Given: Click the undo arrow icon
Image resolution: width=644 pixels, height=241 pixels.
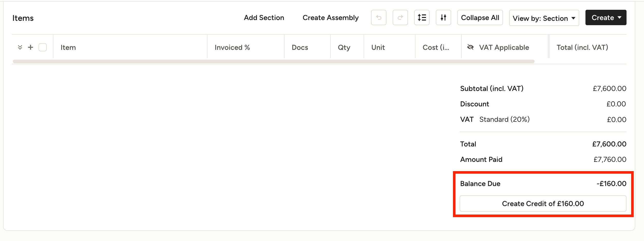Looking at the screenshot, I should (378, 17).
